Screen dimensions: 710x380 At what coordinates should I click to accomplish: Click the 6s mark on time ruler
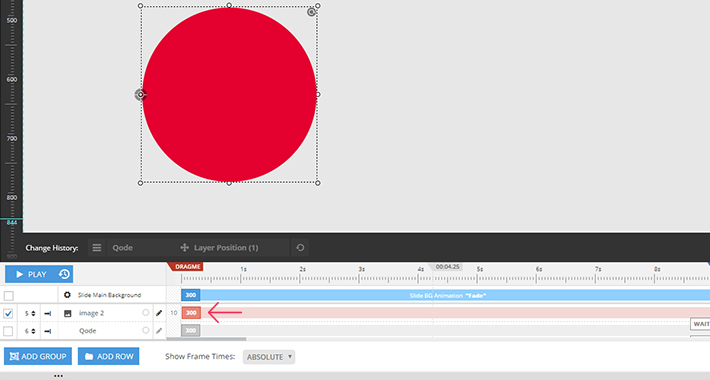(x=539, y=269)
